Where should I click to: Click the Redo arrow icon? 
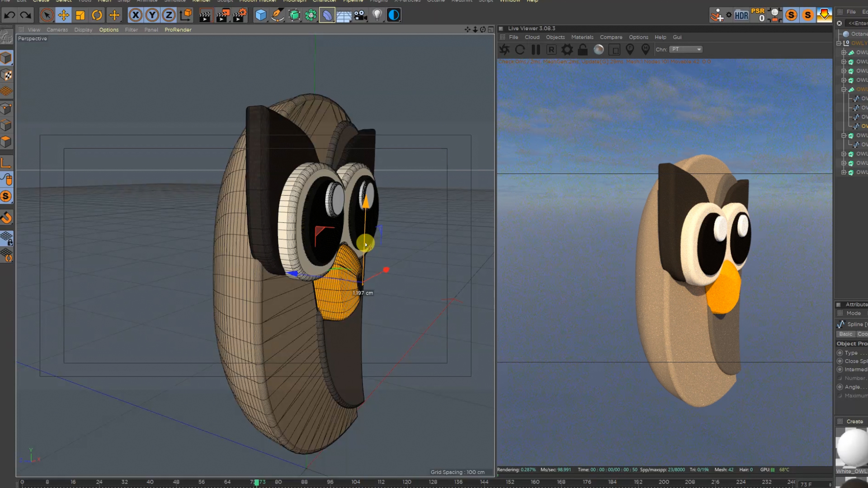[26, 15]
